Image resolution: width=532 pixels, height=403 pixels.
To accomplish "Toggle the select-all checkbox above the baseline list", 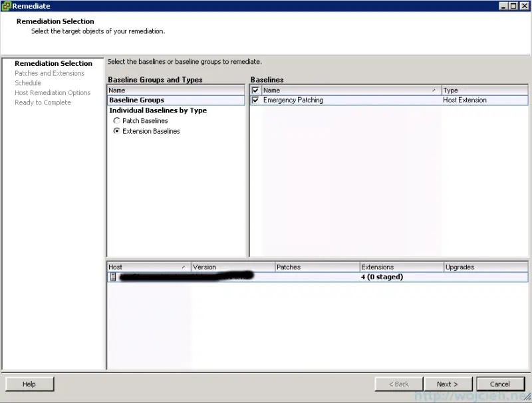I will tap(255, 90).
